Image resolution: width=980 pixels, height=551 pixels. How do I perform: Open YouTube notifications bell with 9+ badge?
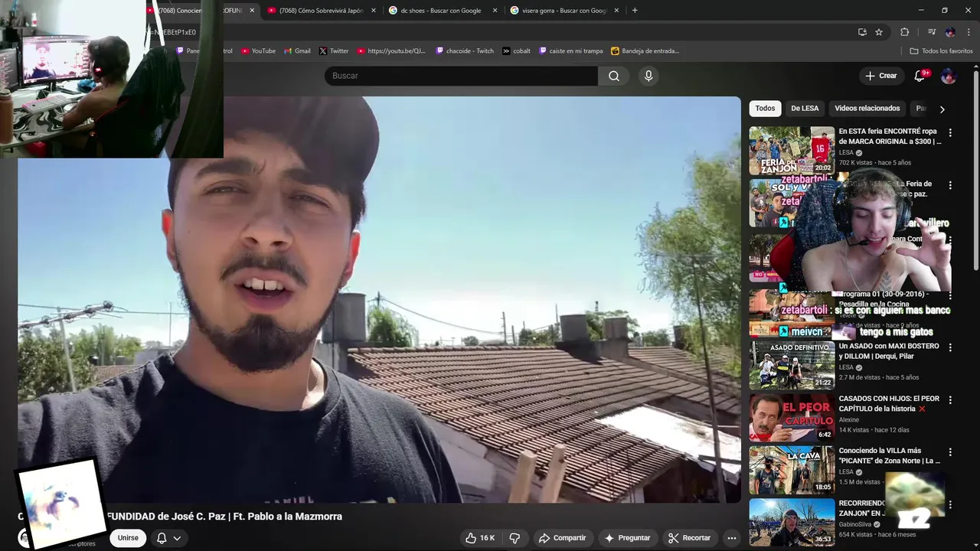(920, 76)
